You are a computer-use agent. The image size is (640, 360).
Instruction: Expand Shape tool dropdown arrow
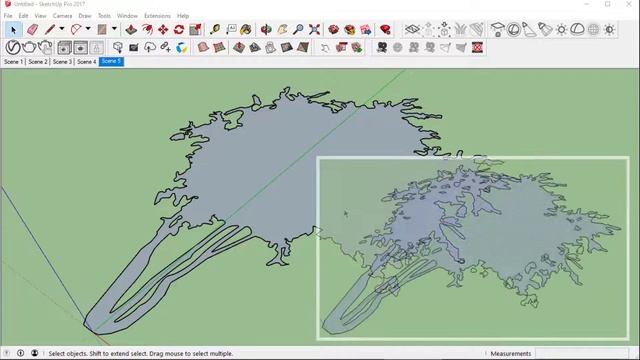tap(114, 29)
